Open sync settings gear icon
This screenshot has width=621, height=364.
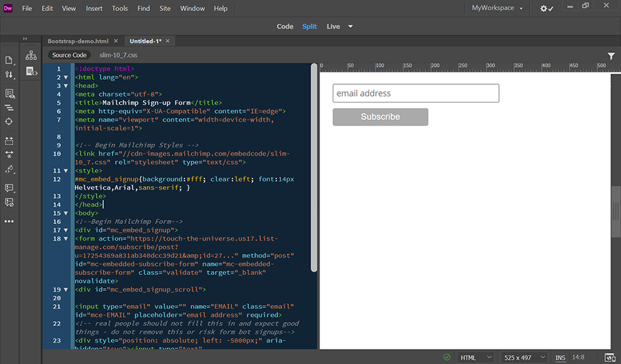[x=546, y=8]
